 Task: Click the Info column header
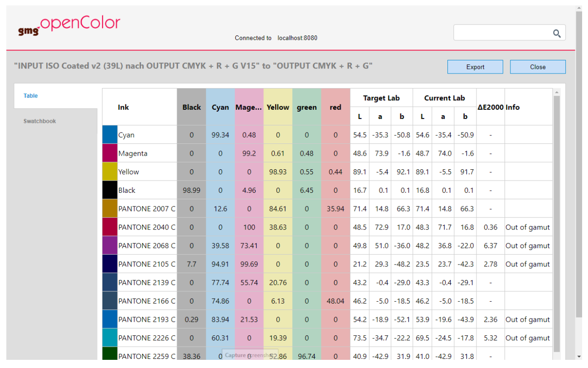coord(529,107)
